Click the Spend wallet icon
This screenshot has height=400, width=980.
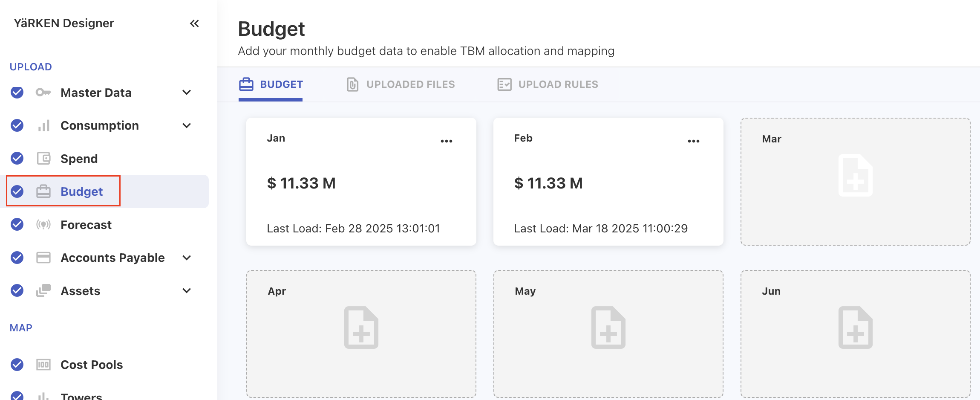click(43, 159)
